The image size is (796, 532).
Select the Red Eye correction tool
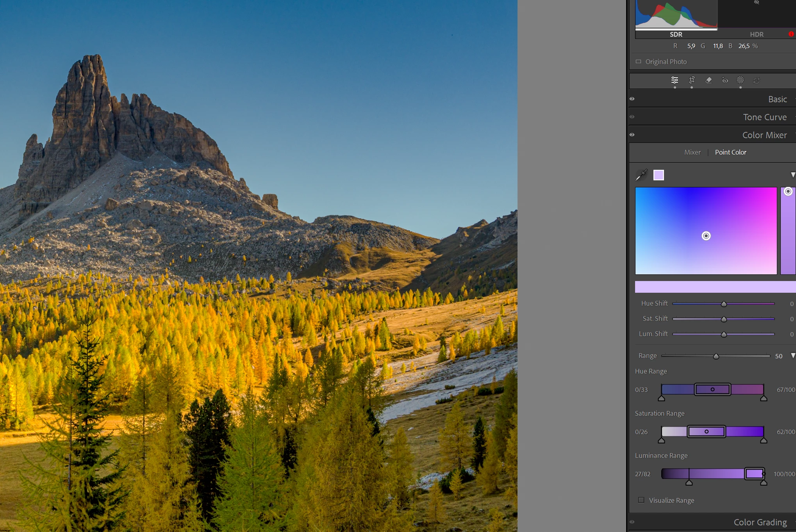click(725, 80)
